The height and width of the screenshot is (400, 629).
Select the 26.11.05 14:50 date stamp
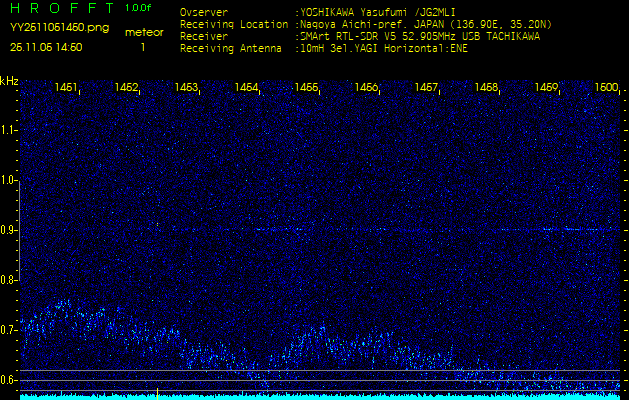[x=46, y=47]
